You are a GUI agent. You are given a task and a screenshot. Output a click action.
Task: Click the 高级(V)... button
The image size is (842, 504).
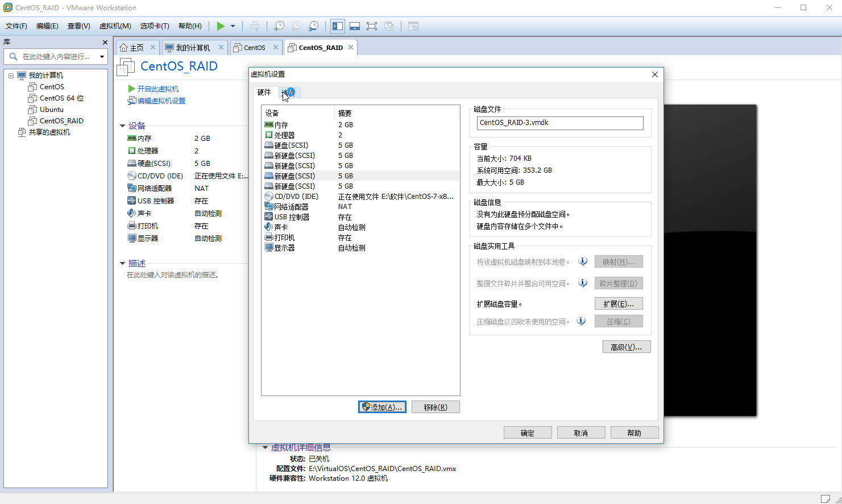(627, 347)
